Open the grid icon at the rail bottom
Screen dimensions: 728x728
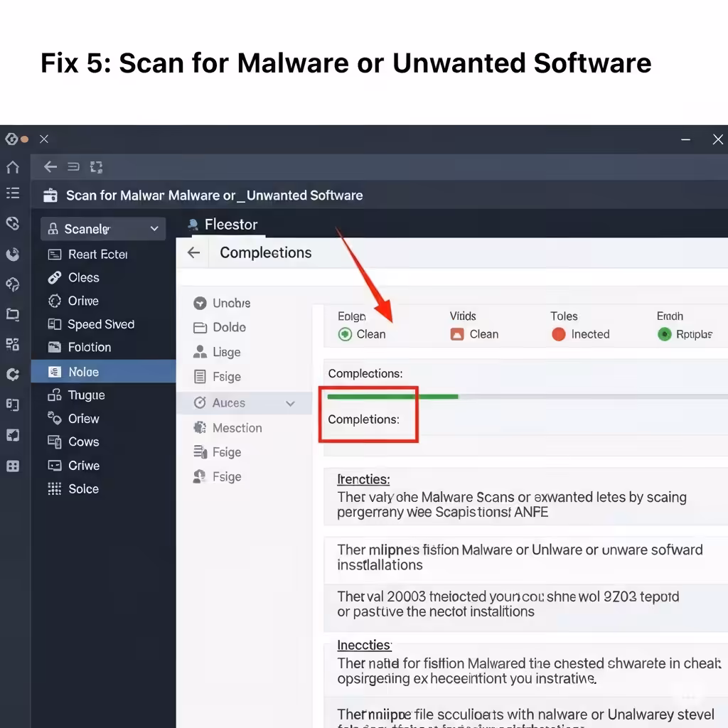coord(13,466)
